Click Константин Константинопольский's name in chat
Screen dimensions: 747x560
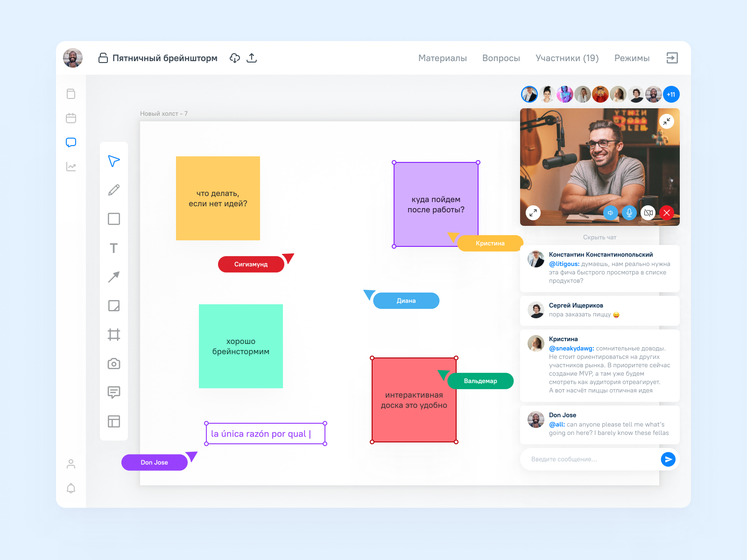pyautogui.click(x=601, y=254)
